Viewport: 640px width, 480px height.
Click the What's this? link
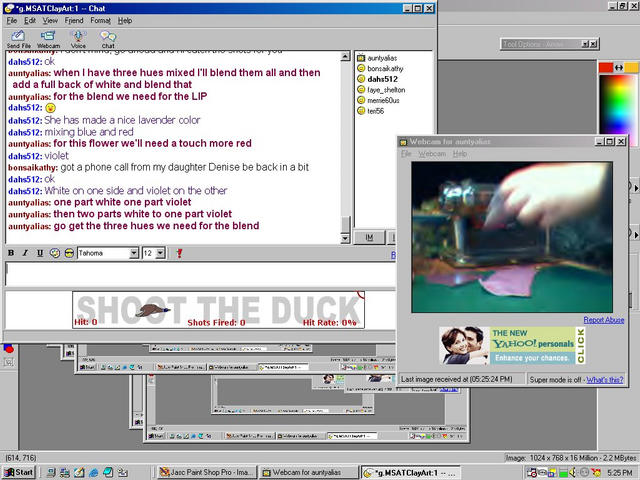[x=605, y=380]
